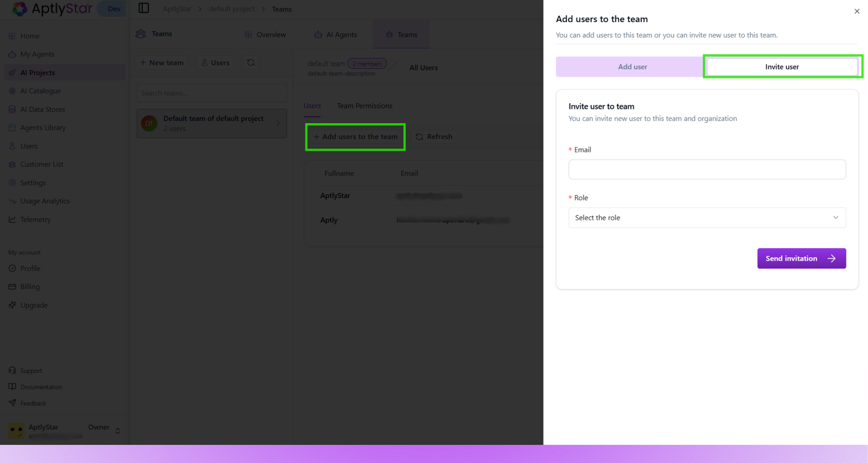Image resolution: width=868 pixels, height=463 pixels.
Task: Open Billing under My account
Action: (x=30, y=286)
